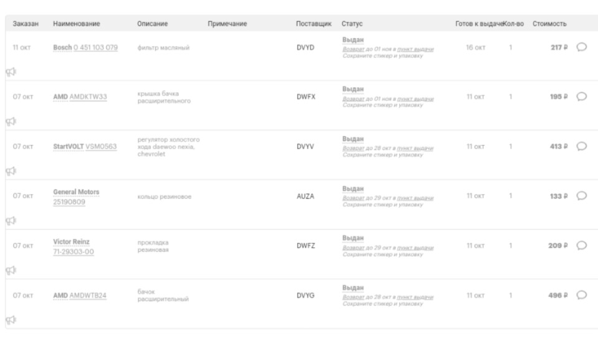Open comment bubble for AMD AMDKTW33 row
The height and width of the screenshot is (364, 598).
[582, 96]
